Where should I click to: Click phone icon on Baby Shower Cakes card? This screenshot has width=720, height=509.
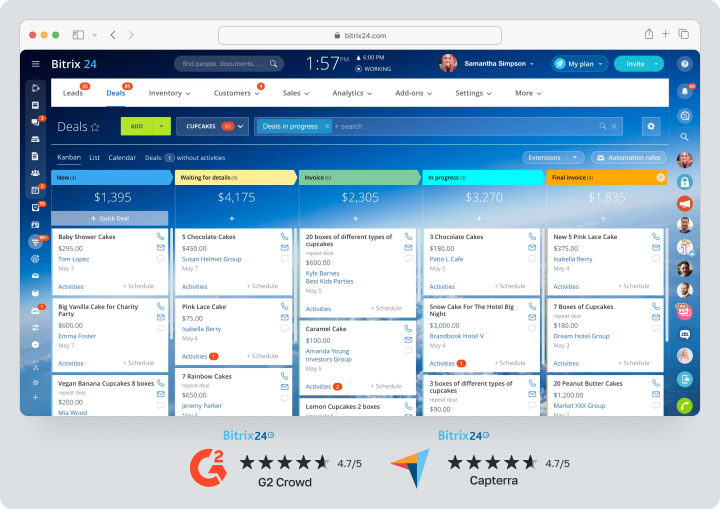click(x=161, y=237)
